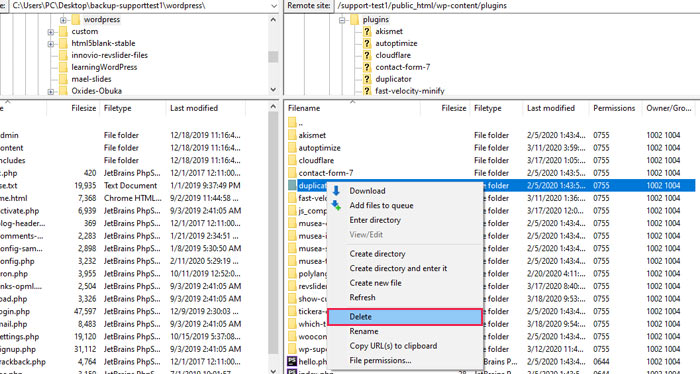Click the fast-velocity-minify folder icon in tree
Screen dimensions: 700x374
pos(367,91)
